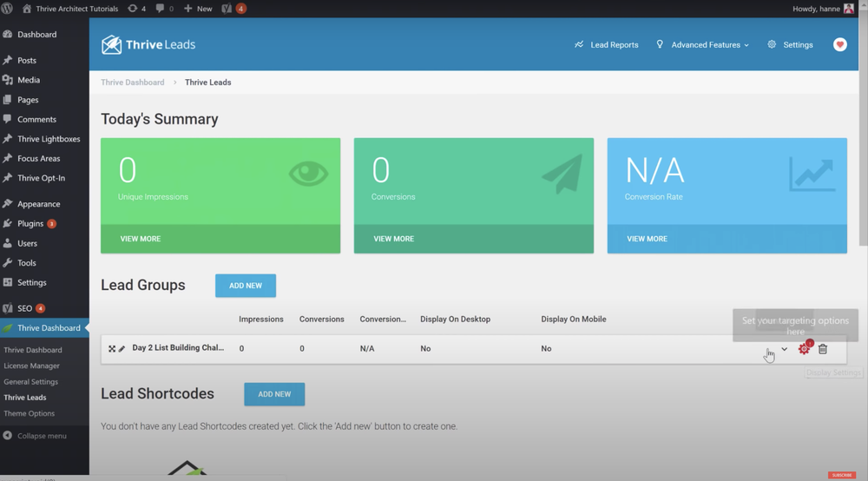Click the chart icon on Conversion Rate card
This screenshot has height=481, width=868.
point(812,174)
